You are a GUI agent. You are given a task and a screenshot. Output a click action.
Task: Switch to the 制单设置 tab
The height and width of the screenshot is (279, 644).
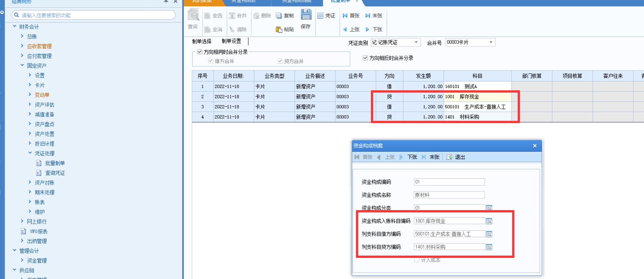tap(232, 41)
